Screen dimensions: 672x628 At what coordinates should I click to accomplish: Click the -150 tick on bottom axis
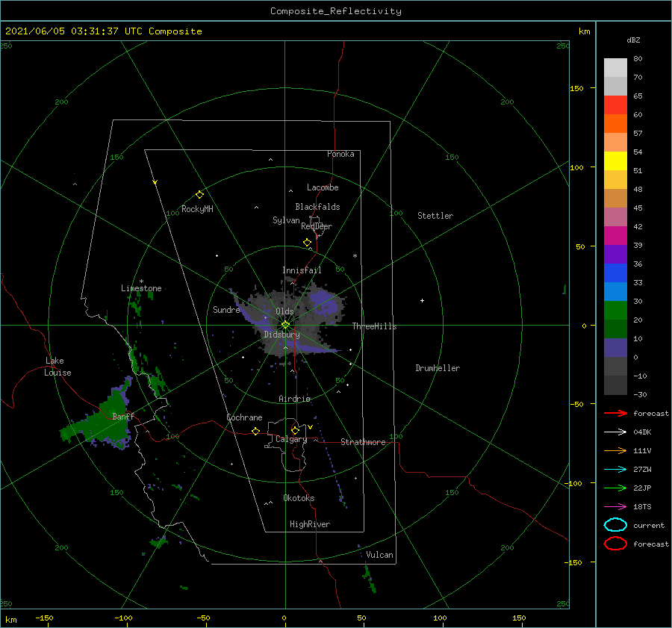pyautogui.click(x=44, y=618)
